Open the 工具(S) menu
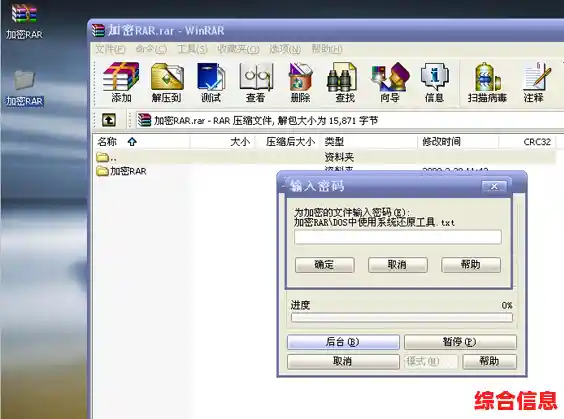This screenshot has height=419, width=564. coord(192,49)
